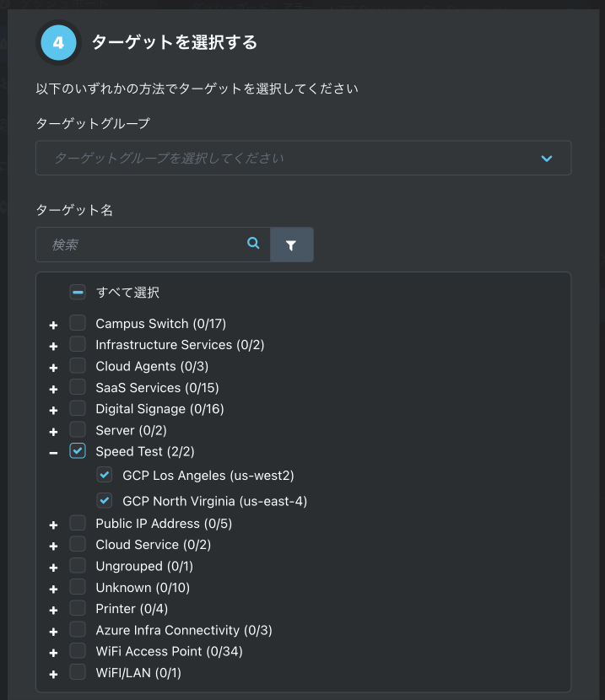Viewport: 605px width, 700px height.
Task: Click the step 4 circle badge
Action: tap(58, 43)
